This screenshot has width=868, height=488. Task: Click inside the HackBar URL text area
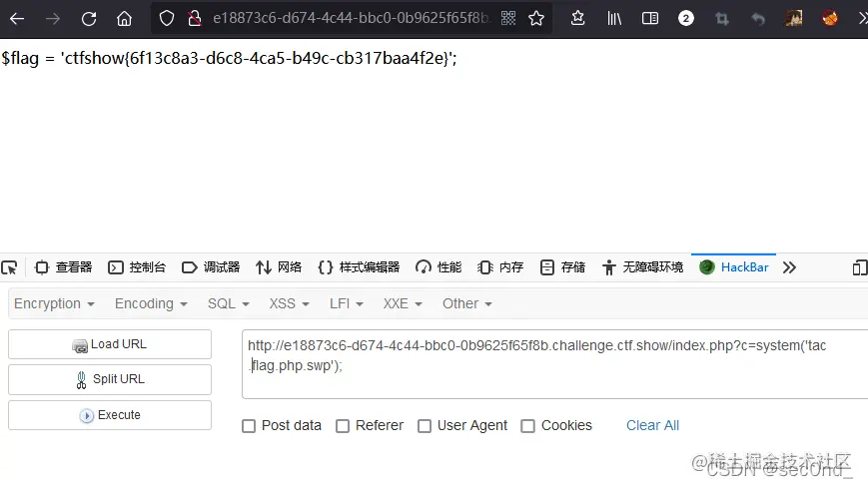click(x=554, y=364)
